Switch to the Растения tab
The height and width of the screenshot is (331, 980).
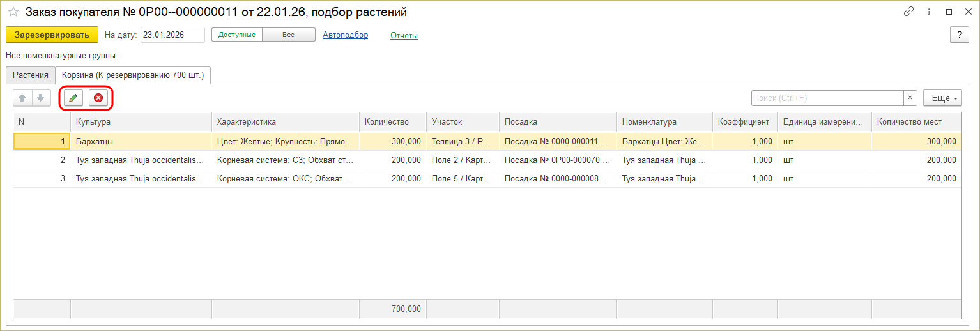click(31, 75)
